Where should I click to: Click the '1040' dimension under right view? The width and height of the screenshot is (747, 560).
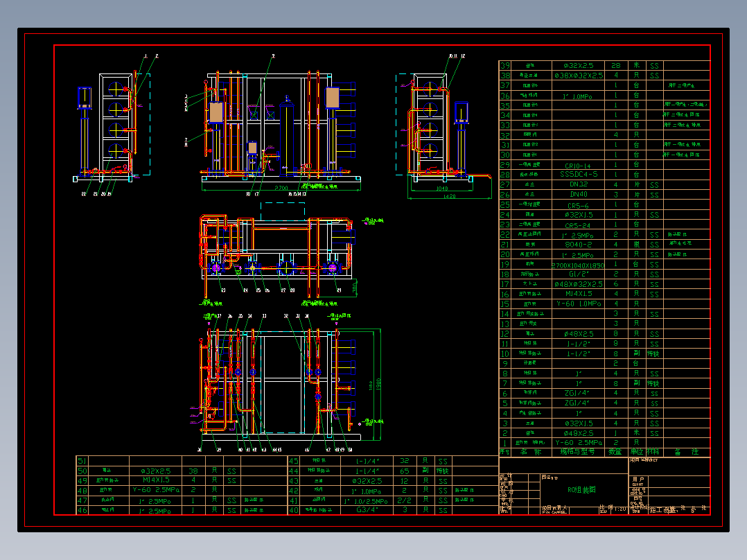coord(442,189)
